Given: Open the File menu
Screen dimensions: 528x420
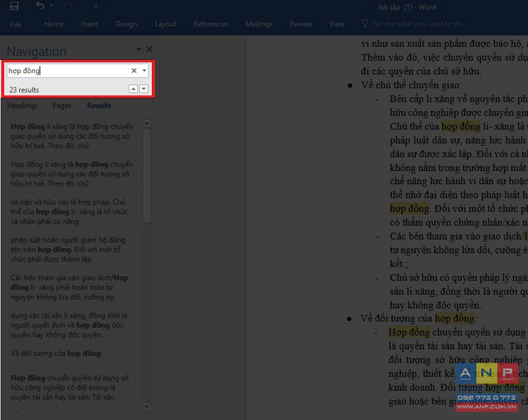Looking at the screenshot, I should [x=15, y=24].
